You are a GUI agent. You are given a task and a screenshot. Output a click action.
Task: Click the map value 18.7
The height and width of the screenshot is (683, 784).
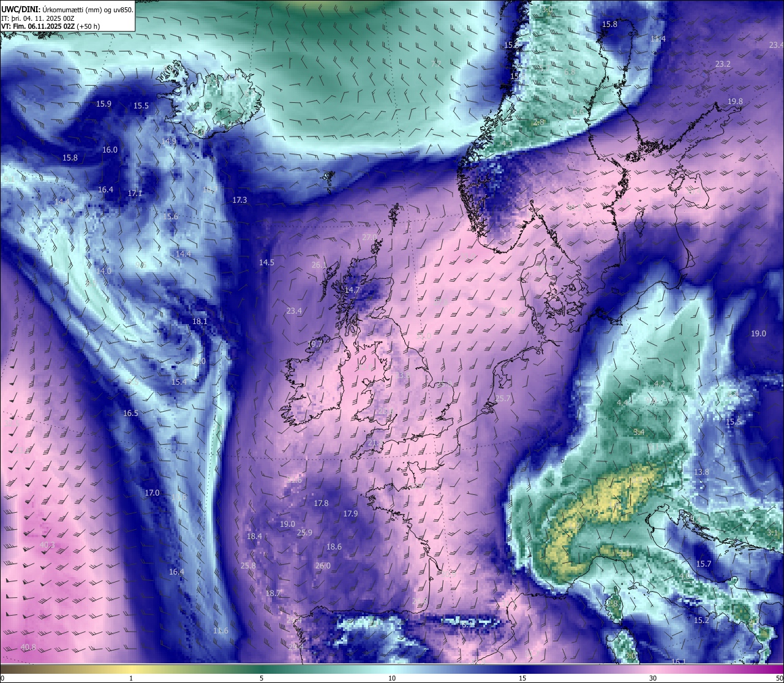273,593
